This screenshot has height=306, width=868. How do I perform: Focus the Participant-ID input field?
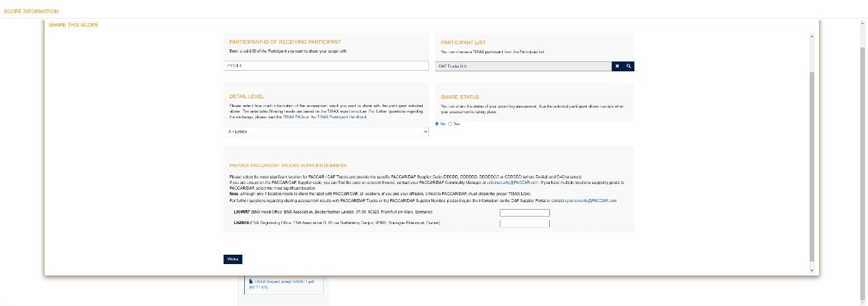tap(326, 66)
